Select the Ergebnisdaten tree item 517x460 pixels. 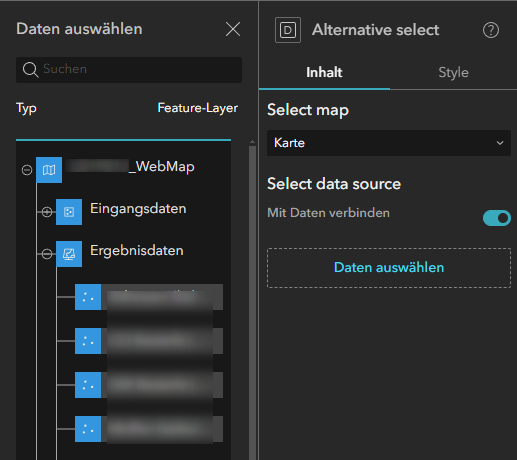click(137, 251)
